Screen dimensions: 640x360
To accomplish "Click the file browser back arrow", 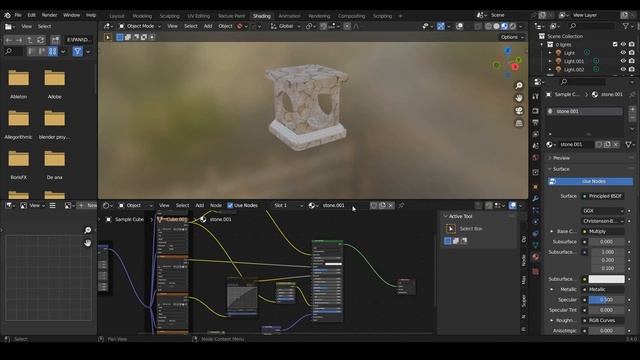I will (9, 40).
